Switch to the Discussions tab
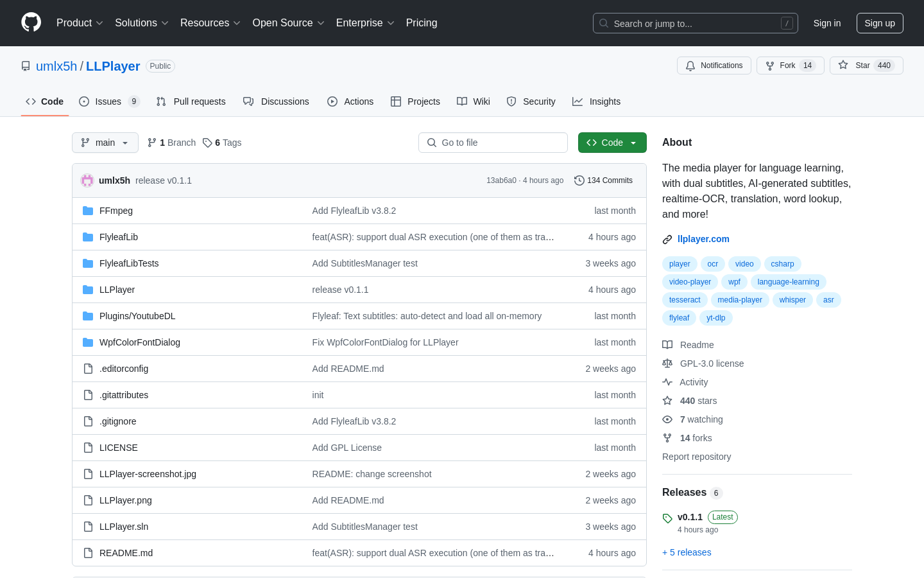This screenshot has width=924, height=578. pos(276,101)
